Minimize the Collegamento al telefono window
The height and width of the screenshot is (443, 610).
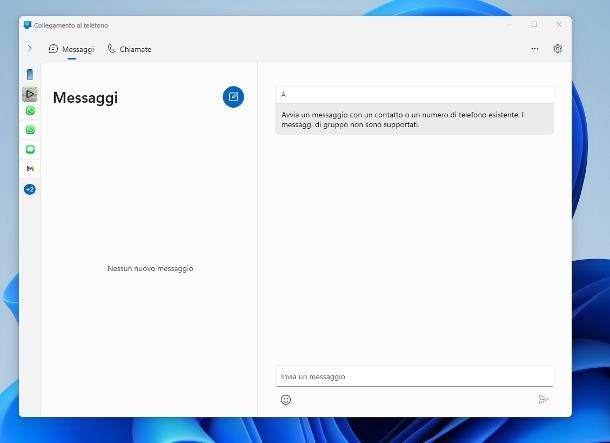tap(510, 25)
